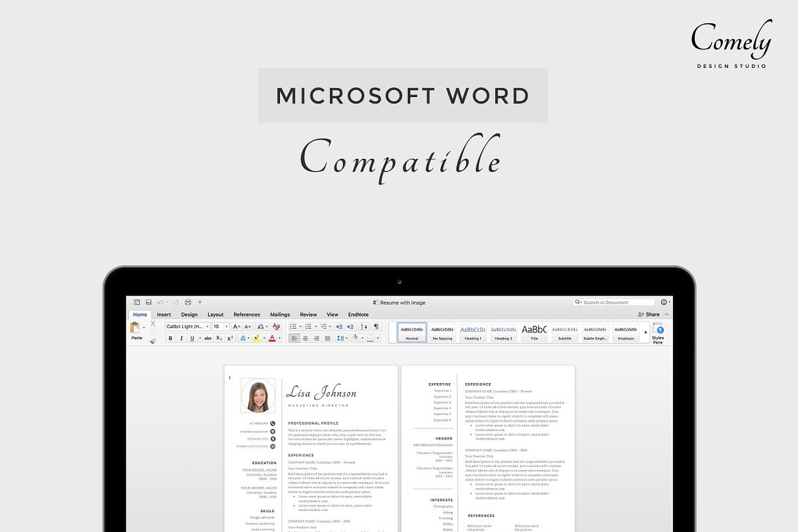The image size is (798, 532).
Task: Click Align Left icon
Action: click(x=294, y=338)
